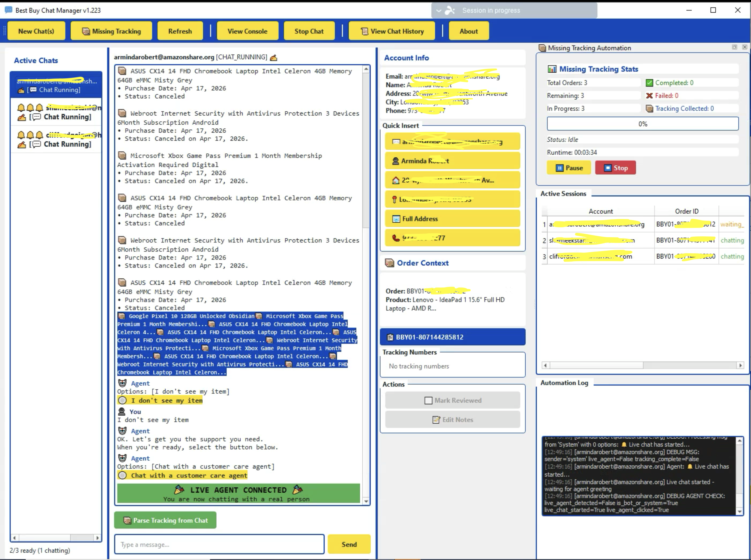
Task: Click the 0% automation progress bar
Action: point(642,123)
